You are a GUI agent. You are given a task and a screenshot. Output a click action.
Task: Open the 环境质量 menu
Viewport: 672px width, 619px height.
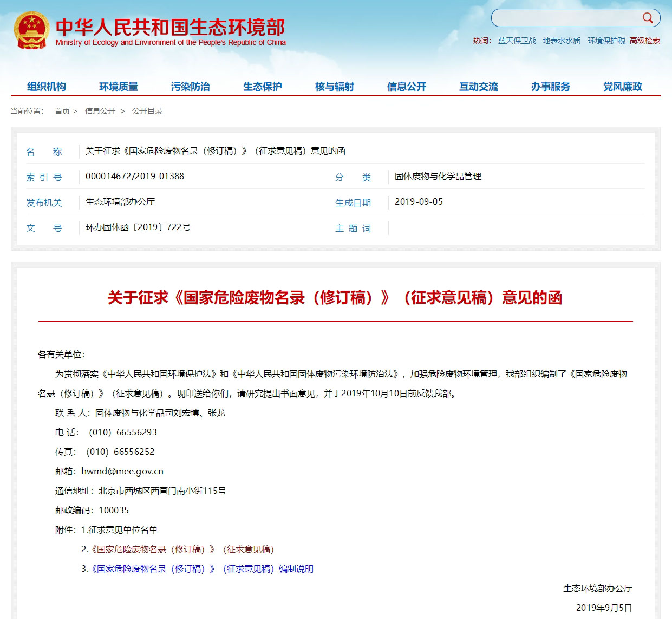pos(119,87)
